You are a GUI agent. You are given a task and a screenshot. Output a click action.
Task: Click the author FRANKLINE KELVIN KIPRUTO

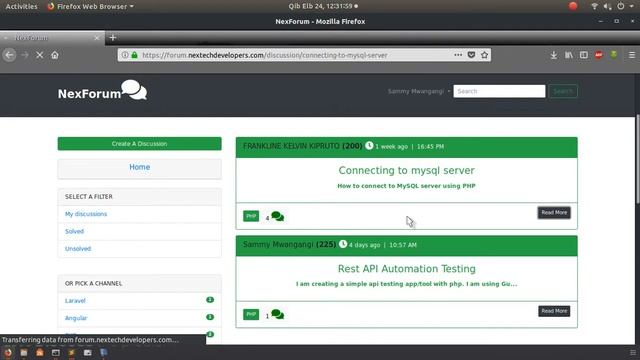(291, 146)
